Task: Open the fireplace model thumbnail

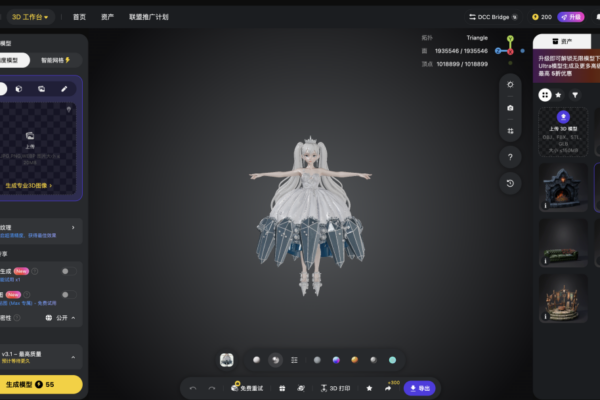Action: [x=563, y=187]
